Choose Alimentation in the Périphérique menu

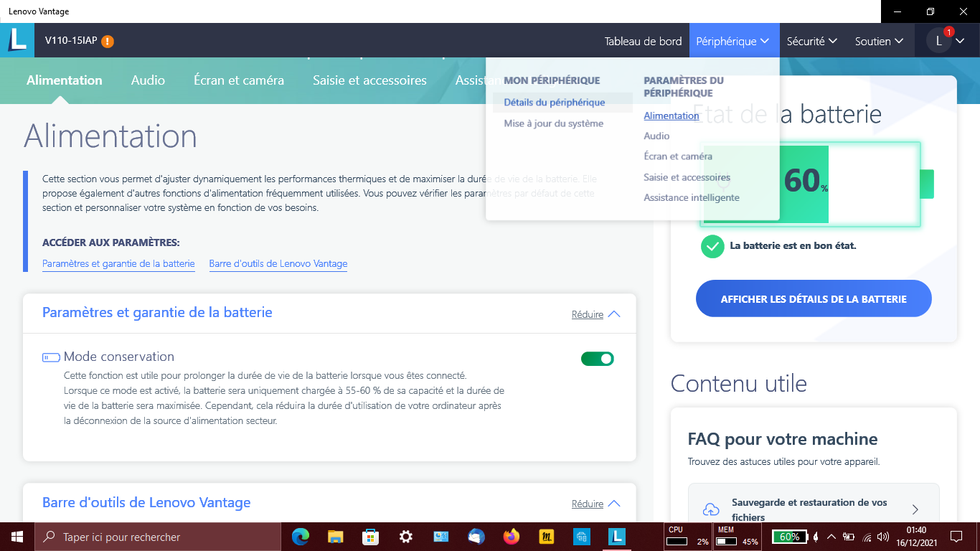[672, 116]
